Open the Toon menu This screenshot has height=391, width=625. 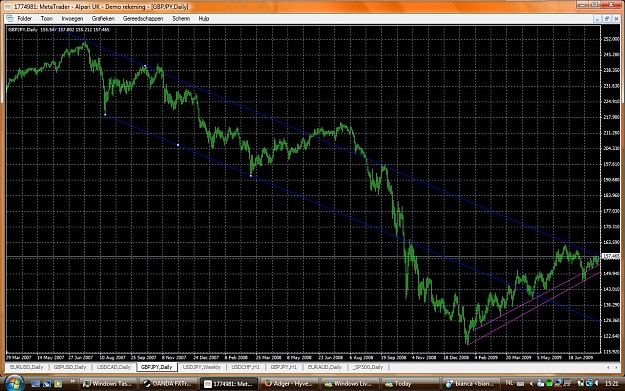pyautogui.click(x=47, y=18)
